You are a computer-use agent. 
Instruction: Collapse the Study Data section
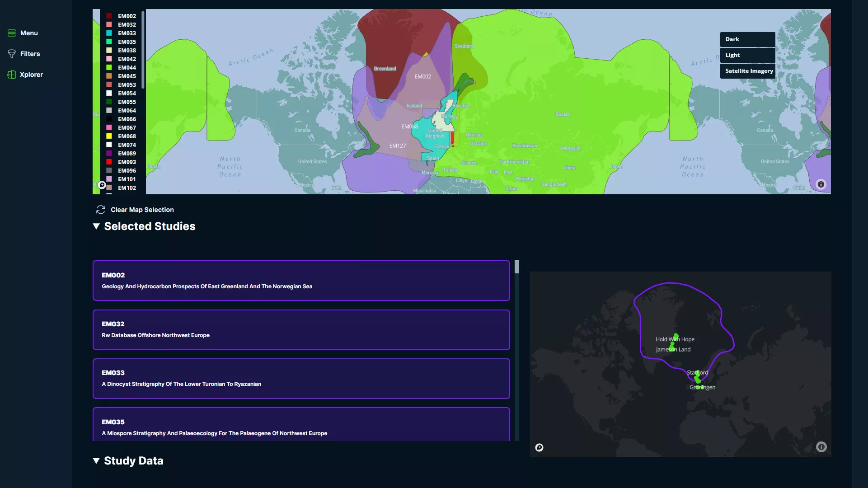[96, 461]
